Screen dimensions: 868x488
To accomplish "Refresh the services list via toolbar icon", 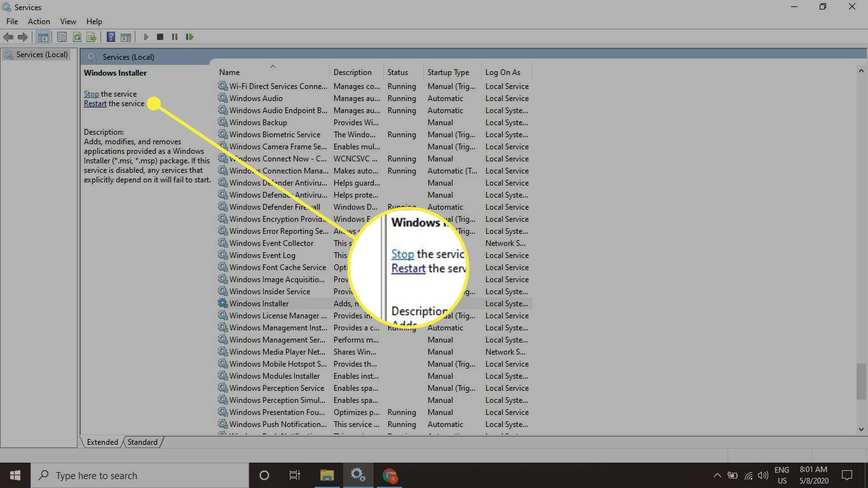I will (x=77, y=37).
